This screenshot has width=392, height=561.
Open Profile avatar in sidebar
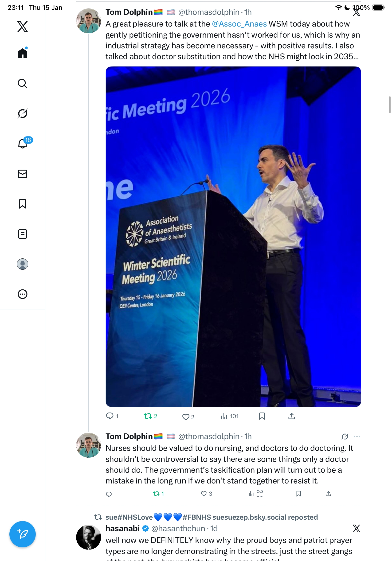[x=23, y=264]
